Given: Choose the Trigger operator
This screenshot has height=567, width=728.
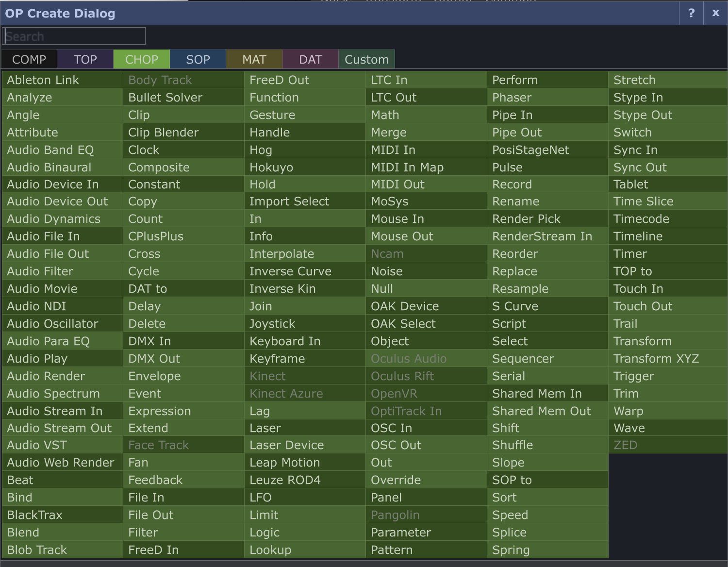Looking at the screenshot, I should (668, 376).
